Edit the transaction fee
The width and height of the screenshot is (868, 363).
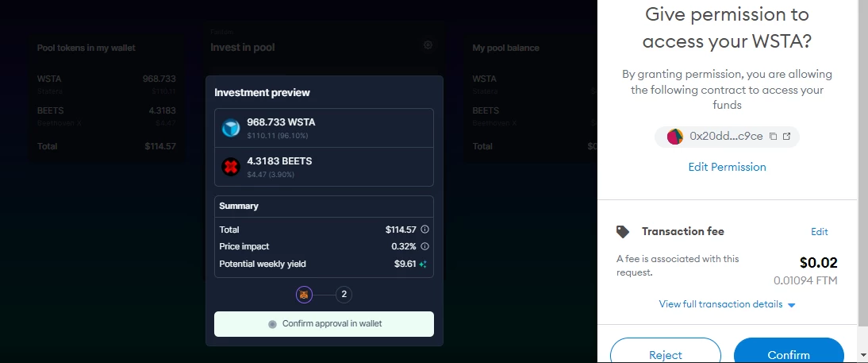pos(820,232)
